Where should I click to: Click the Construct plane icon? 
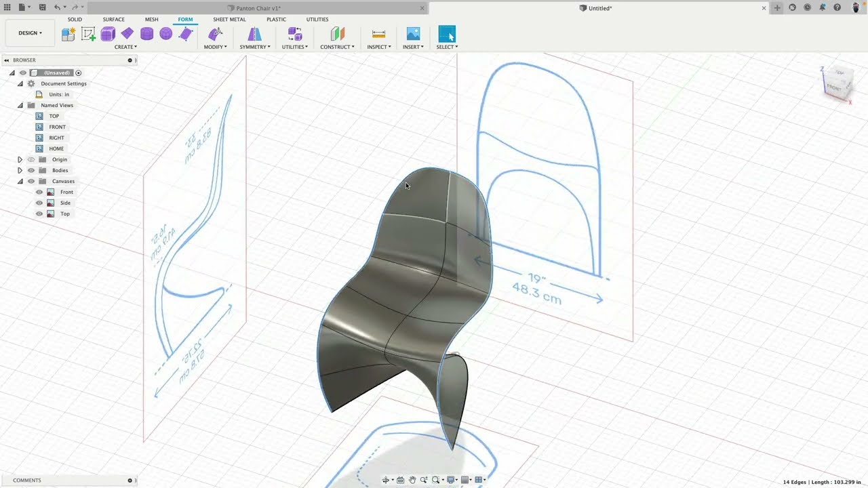point(338,34)
